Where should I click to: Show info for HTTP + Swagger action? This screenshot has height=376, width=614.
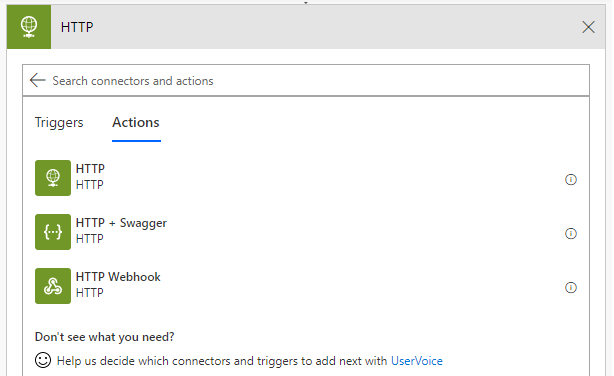click(571, 233)
